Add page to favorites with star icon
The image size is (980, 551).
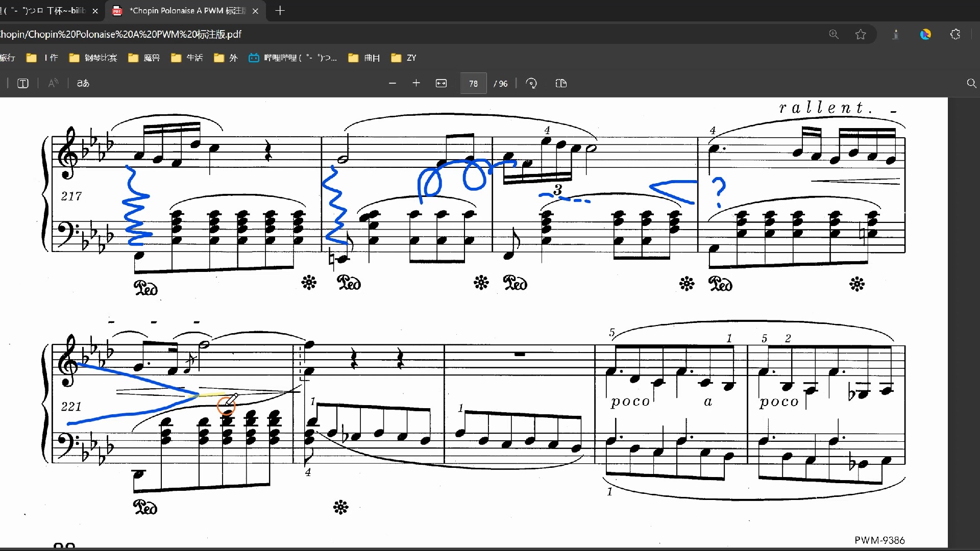point(861,34)
